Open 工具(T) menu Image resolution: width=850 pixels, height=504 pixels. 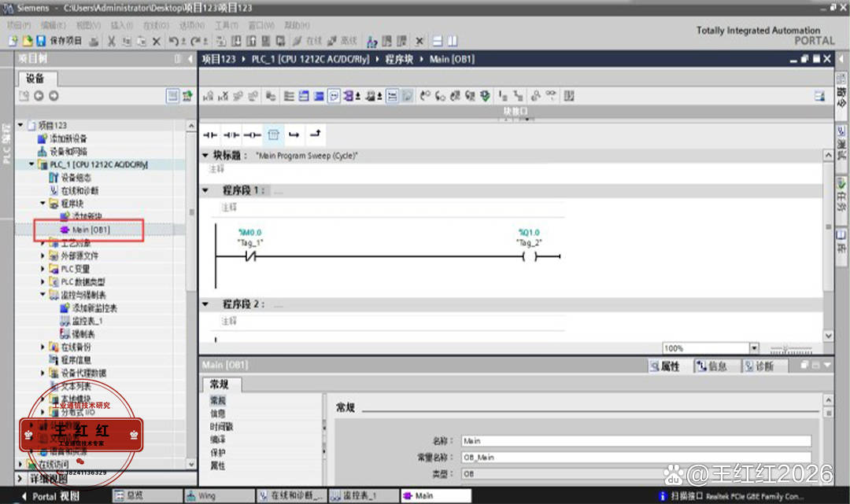point(226,25)
